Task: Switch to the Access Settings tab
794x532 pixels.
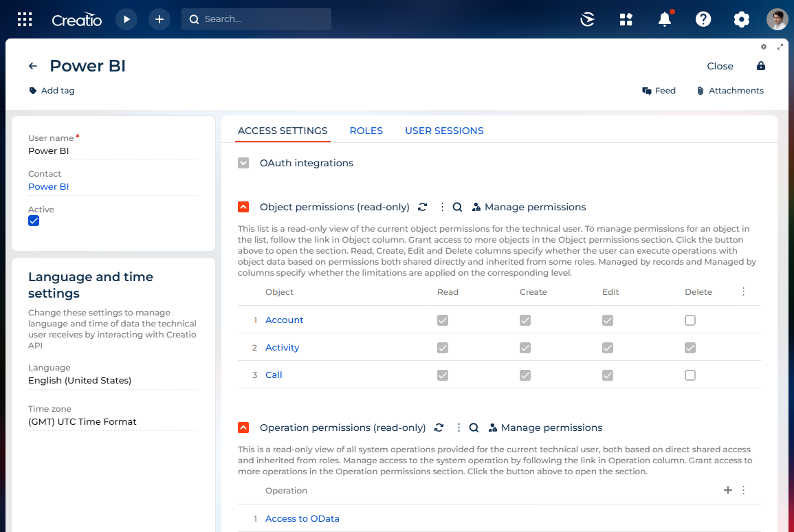Action: (x=283, y=131)
